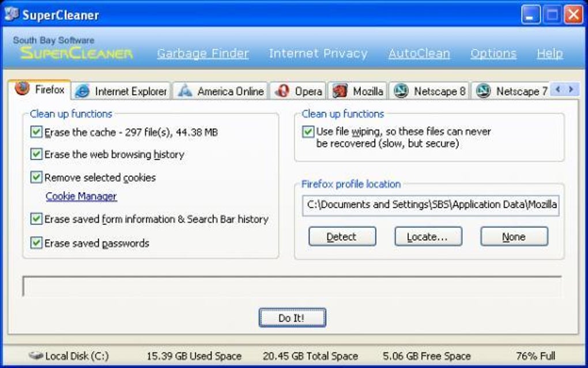This screenshot has width=588, height=368.
Task: Switch to the Netscape 8 tab
Action: [429, 91]
